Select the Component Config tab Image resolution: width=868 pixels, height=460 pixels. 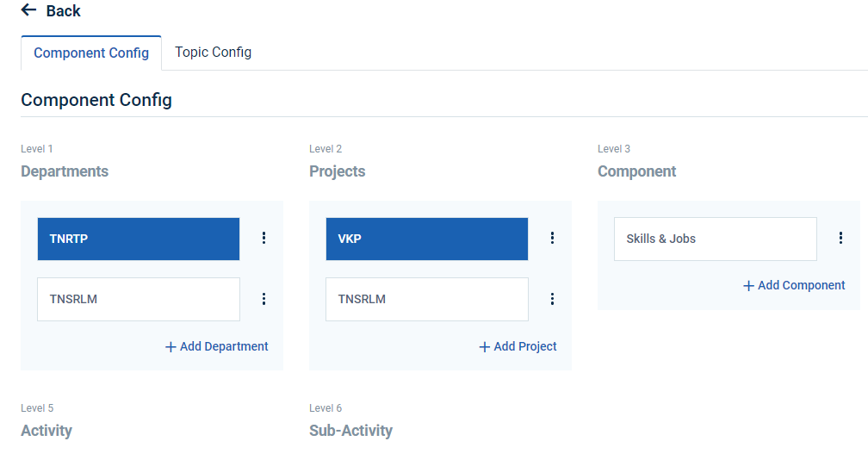(91, 53)
